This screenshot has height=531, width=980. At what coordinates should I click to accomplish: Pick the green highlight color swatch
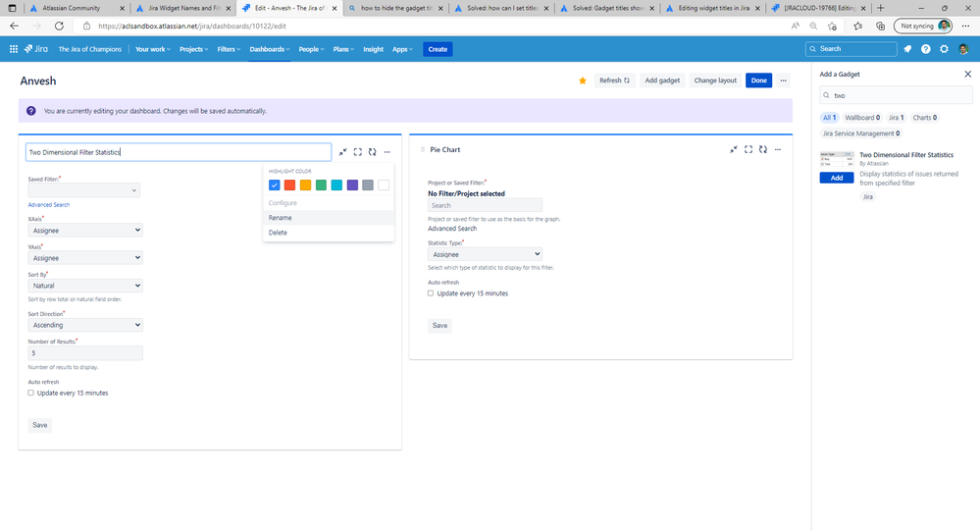321,186
